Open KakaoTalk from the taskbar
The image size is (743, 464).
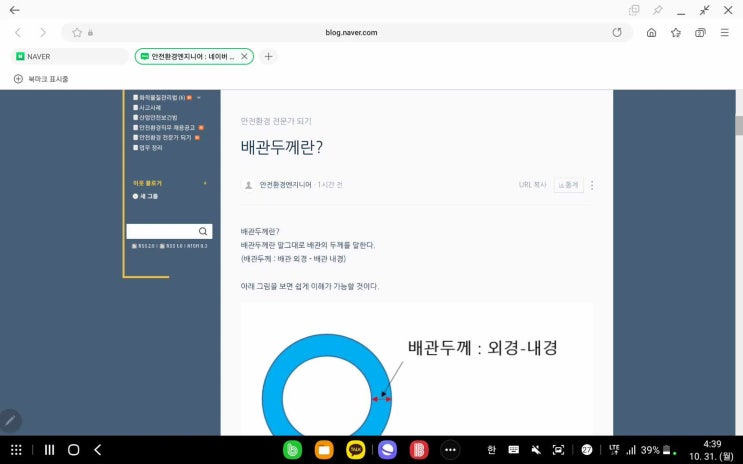click(x=355, y=450)
